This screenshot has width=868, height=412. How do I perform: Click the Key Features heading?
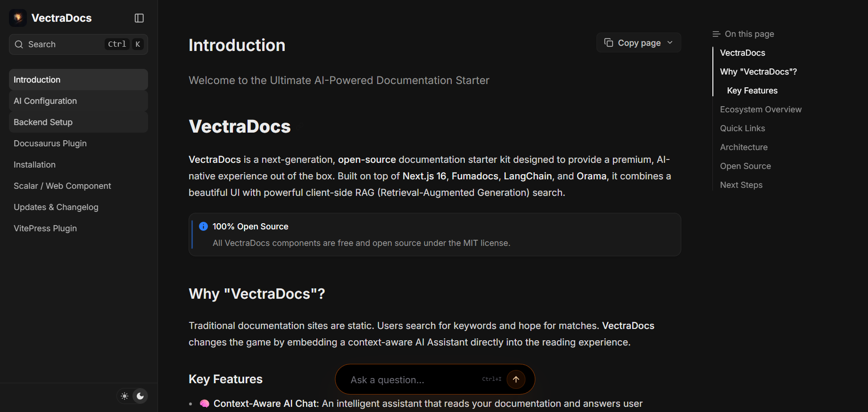coord(225,379)
